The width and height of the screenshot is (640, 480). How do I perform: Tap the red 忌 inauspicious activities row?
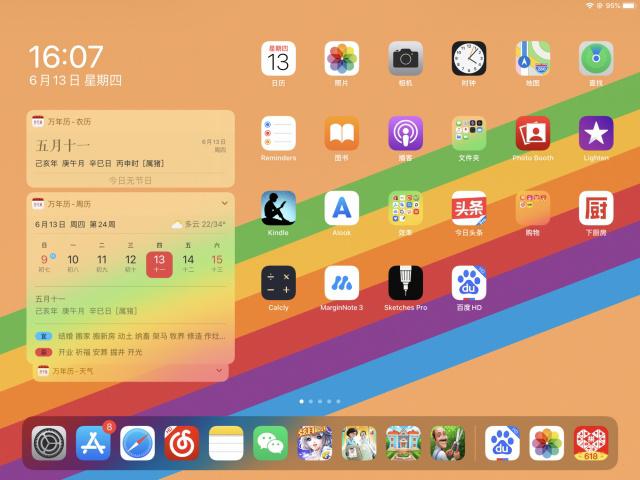(x=89, y=352)
